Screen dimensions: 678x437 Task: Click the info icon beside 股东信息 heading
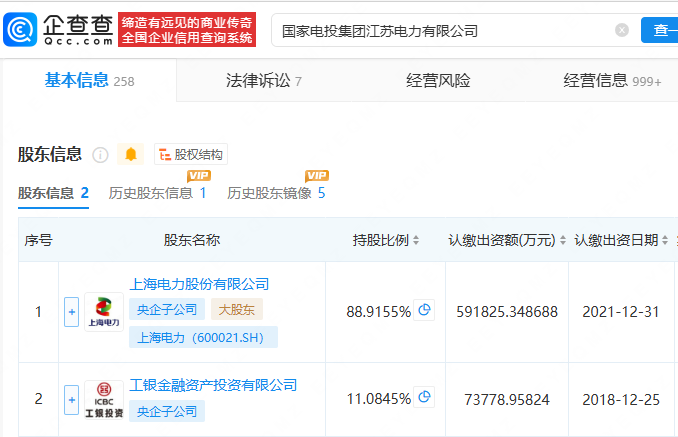click(100, 155)
